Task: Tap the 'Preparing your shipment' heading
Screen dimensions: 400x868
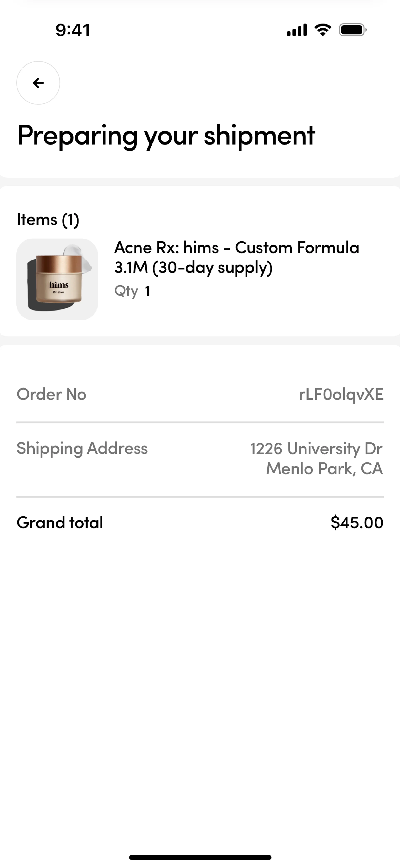Action: [x=166, y=136]
